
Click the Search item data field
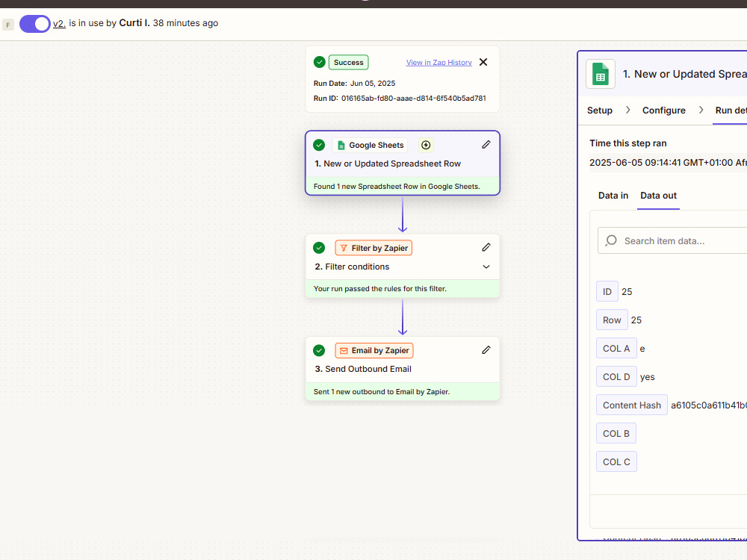coord(672,241)
